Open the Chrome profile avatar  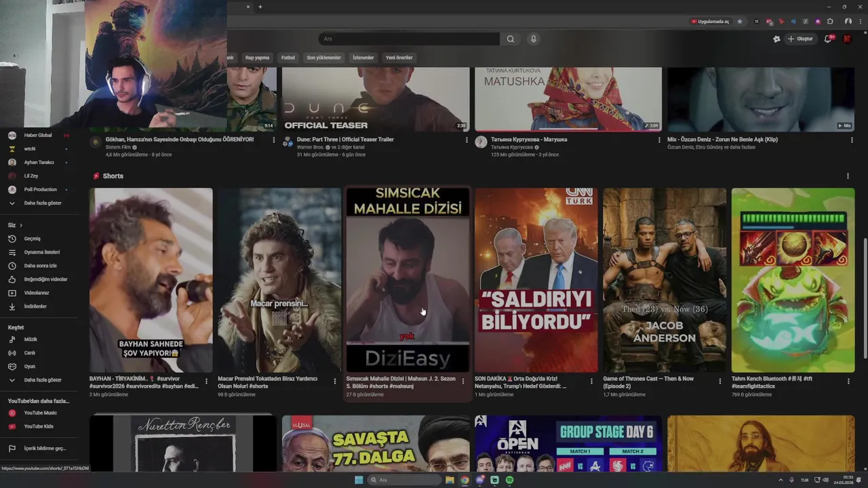coord(848,21)
